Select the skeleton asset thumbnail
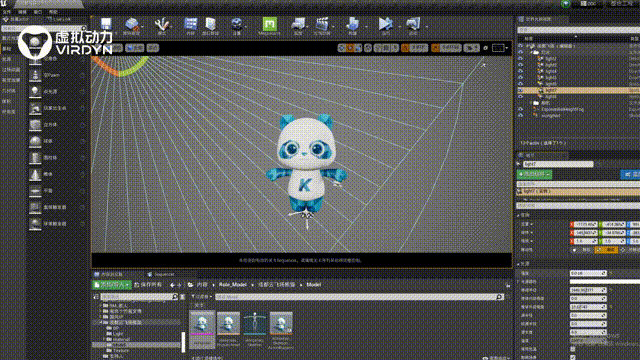 pos(255,323)
